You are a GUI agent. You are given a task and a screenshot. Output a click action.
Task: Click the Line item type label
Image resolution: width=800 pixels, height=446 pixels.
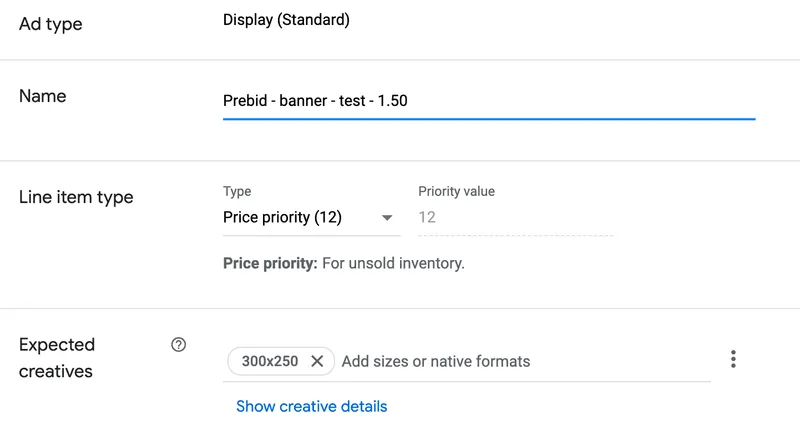76,197
